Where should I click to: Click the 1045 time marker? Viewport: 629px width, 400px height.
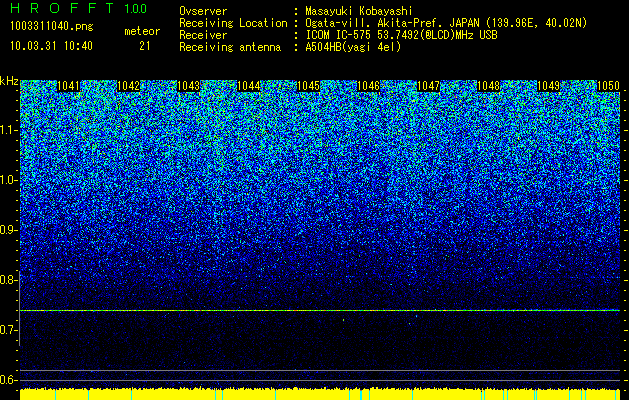(x=308, y=86)
